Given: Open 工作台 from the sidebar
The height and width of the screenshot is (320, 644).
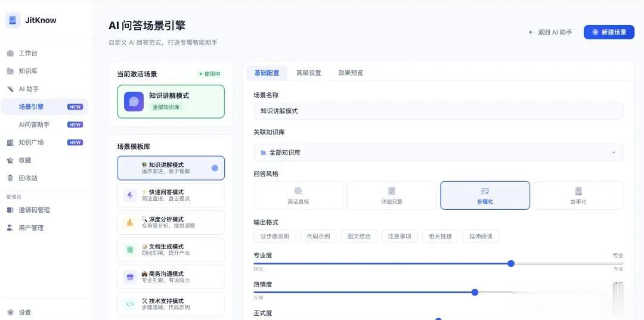Looking at the screenshot, I should click(x=28, y=53).
